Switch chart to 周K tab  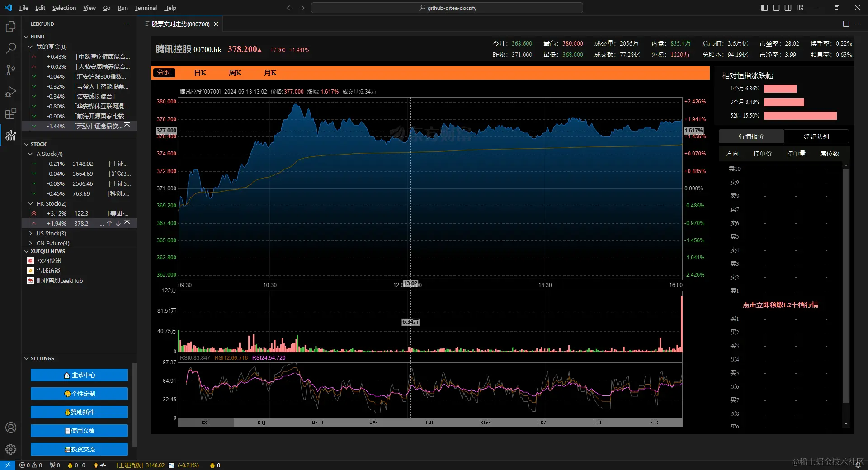tap(235, 73)
